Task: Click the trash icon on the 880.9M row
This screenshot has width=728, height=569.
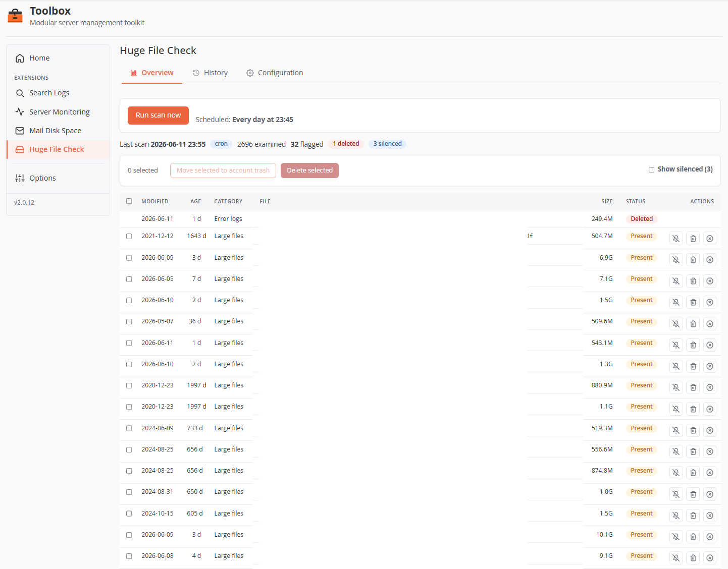Action: tap(693, 387)
